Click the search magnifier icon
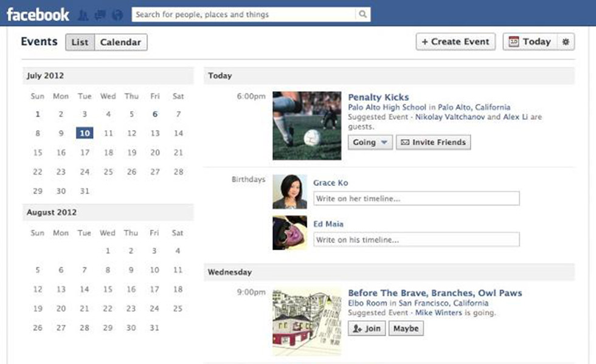 (362, 15)
